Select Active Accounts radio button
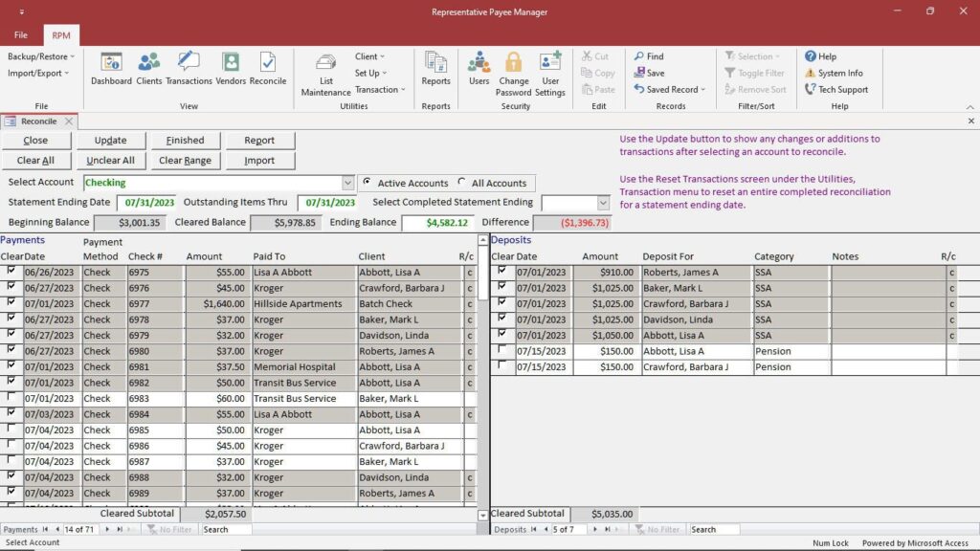The width and height of the screenshot is (980, 551). (367, 183)
